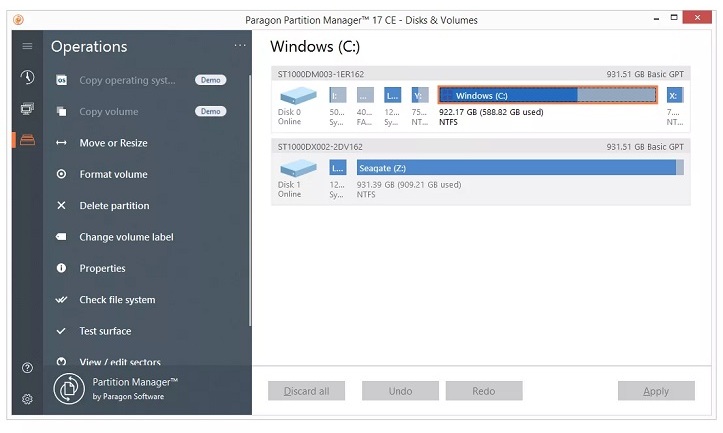Select the computer view sidebar icon
Image resolution: width=723 pixels, height=433 pixels.
pyautogui.click(x=27, y=109)
